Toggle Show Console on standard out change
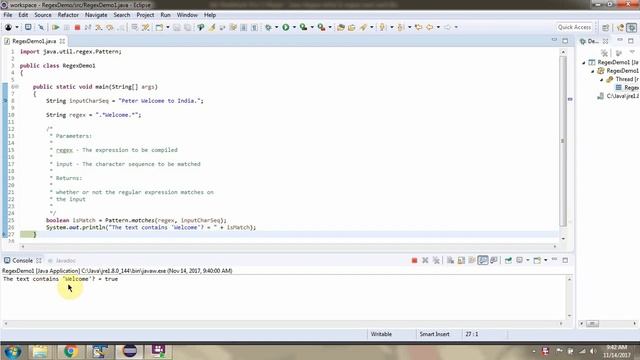This screenshot has width=640, height=360. click(483, 260)
